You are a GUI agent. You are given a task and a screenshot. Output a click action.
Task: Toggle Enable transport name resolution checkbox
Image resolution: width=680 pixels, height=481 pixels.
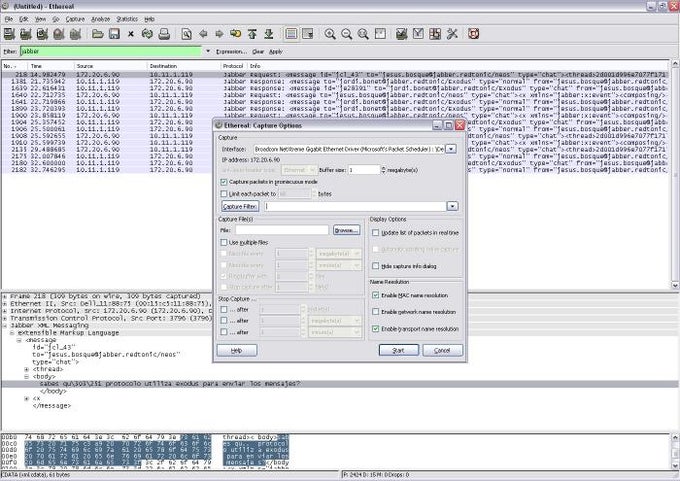point(376,329)
